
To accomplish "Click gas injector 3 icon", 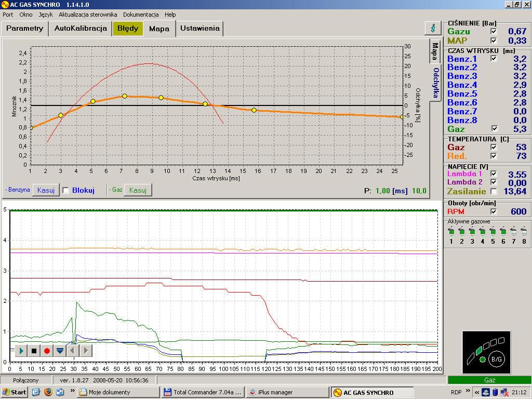I will 472,232.
